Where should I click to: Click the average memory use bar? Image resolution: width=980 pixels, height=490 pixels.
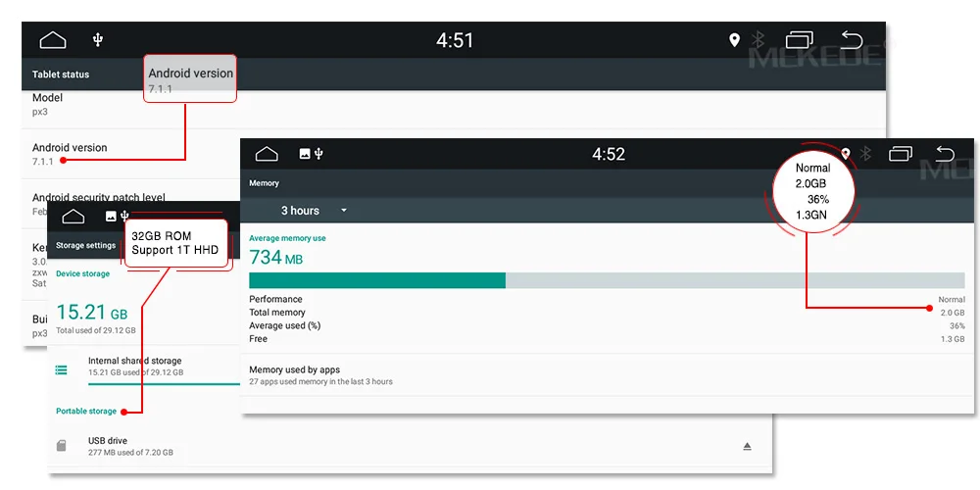[607, 280]
